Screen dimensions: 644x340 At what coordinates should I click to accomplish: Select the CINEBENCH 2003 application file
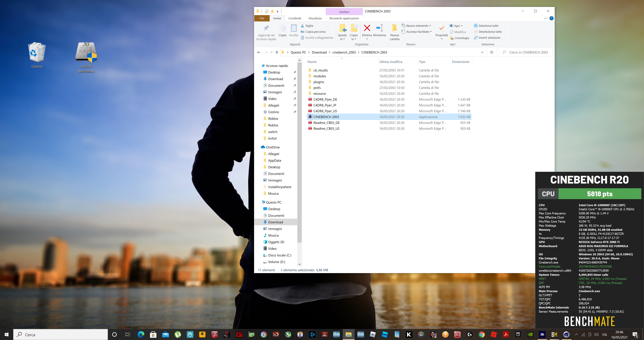tap(389, 117)
